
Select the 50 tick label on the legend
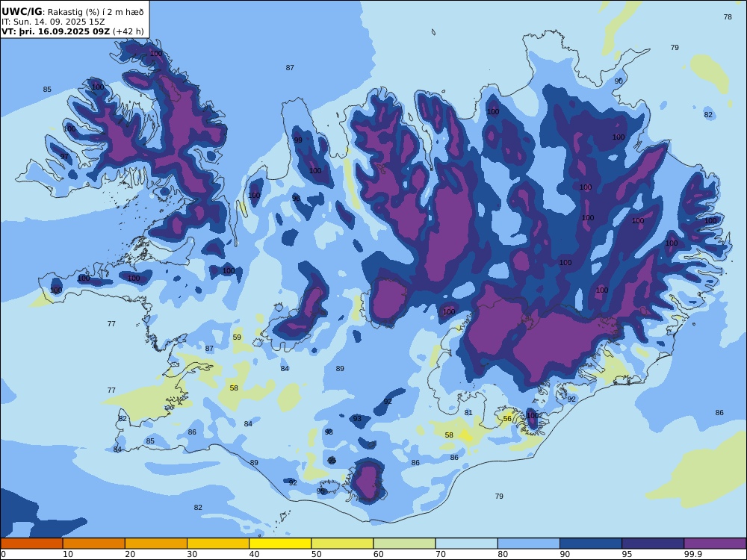coord(316,554)
